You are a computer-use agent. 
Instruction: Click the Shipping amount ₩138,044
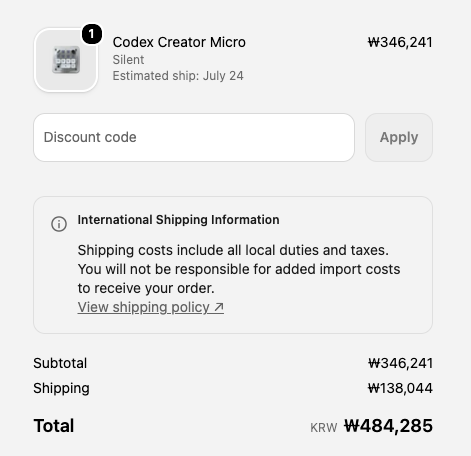[400, 388]
